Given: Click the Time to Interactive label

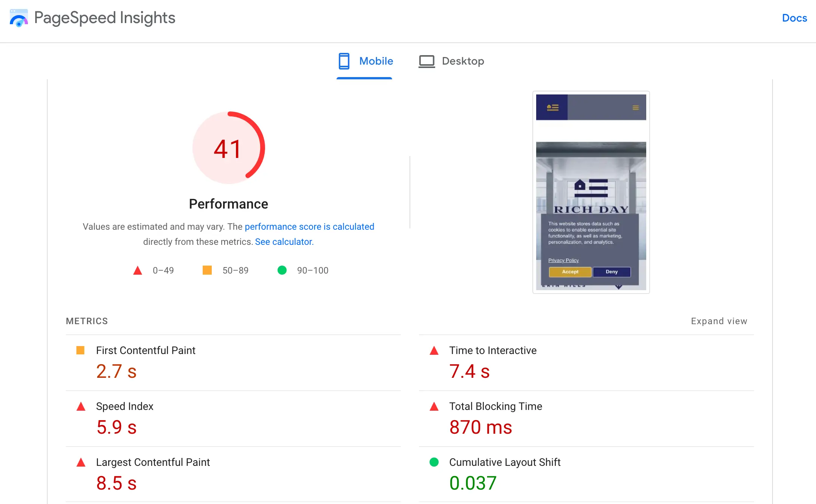Looking at the screenshot, I should (493, 351).
